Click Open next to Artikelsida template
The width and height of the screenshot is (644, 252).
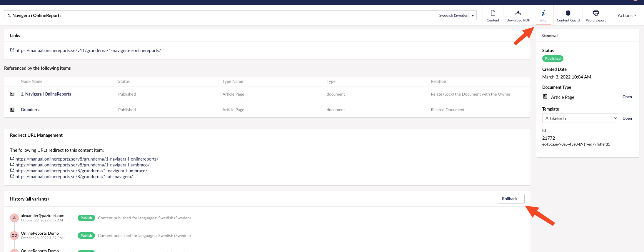pyautogui.click(x=627, y=118)
